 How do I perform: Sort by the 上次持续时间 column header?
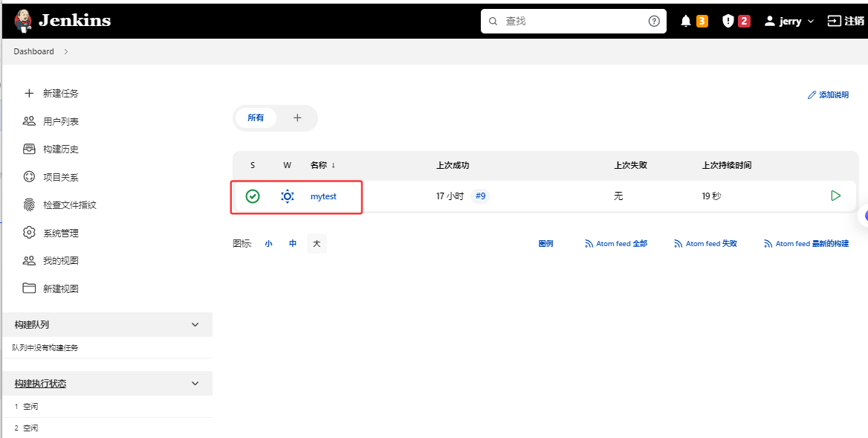click(x=727, y=165)
